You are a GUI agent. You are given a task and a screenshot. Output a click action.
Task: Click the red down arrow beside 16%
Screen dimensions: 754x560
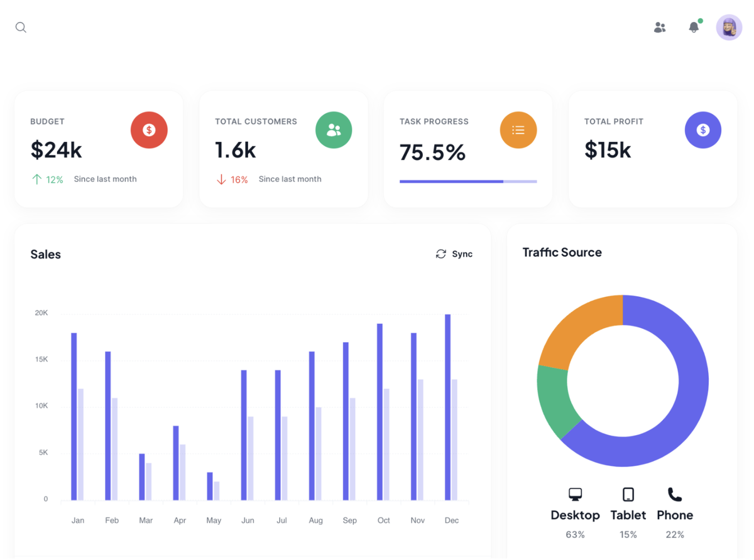pyautogui.click(x=221, y=179)
